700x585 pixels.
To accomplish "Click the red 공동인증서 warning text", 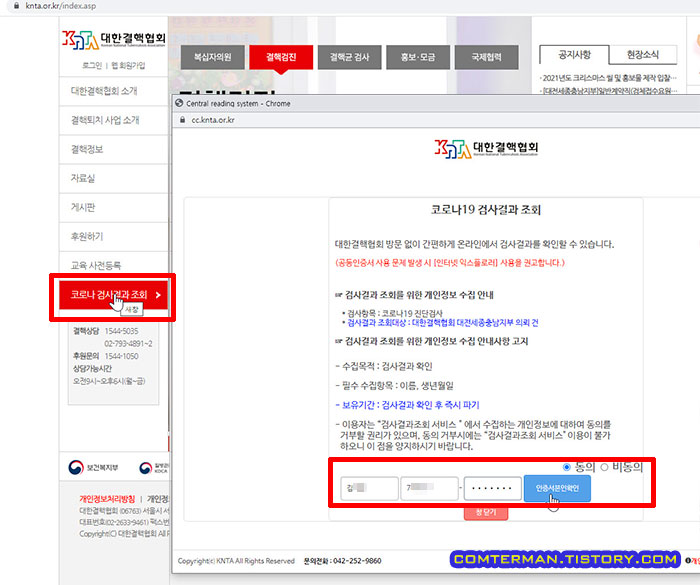I will 450,263.
